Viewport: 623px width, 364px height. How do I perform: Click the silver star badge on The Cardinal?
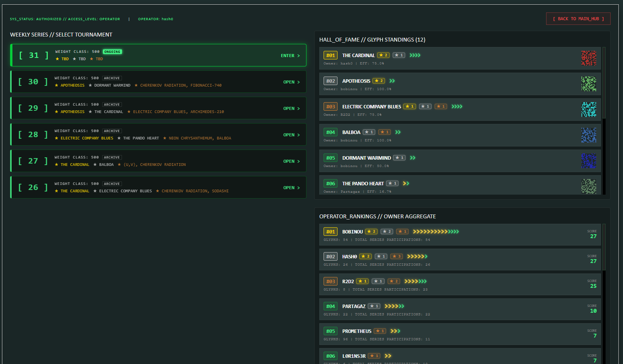click(399, 55)
